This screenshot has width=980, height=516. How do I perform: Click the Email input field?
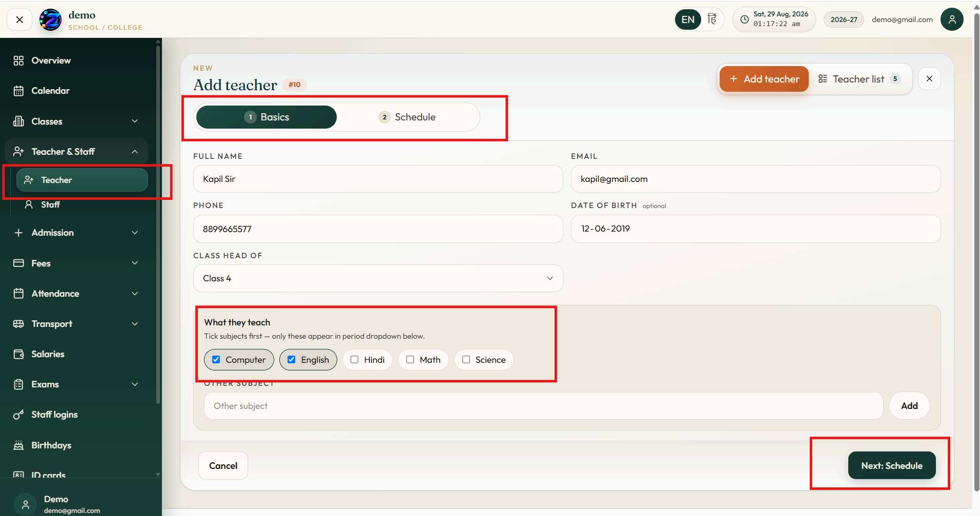756,179
